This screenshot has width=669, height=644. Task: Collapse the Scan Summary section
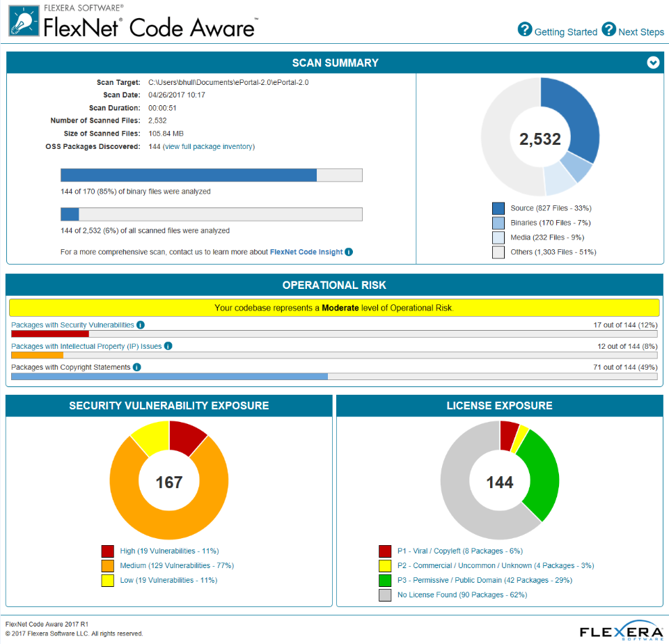(x=653, y=63)
